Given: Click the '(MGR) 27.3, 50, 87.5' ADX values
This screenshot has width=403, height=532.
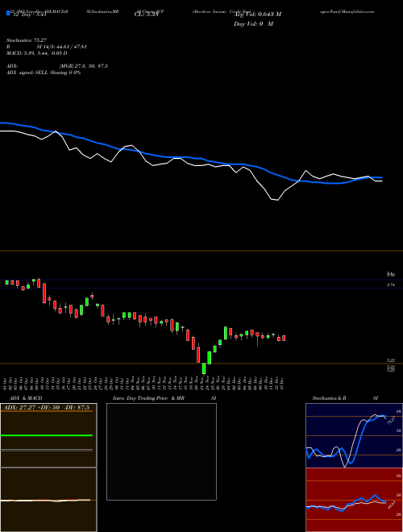Looking at the screenshot, I should (84, 66).
